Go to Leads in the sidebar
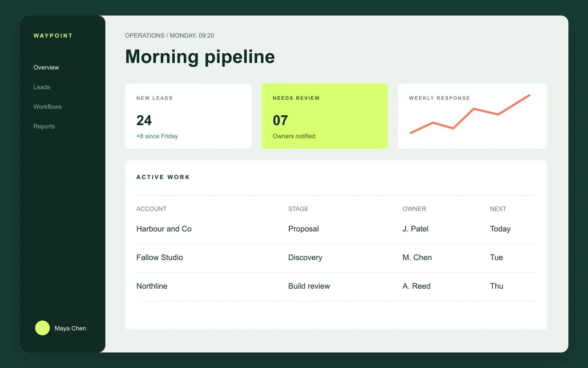The image size is (588, 368). click(42, 87)
